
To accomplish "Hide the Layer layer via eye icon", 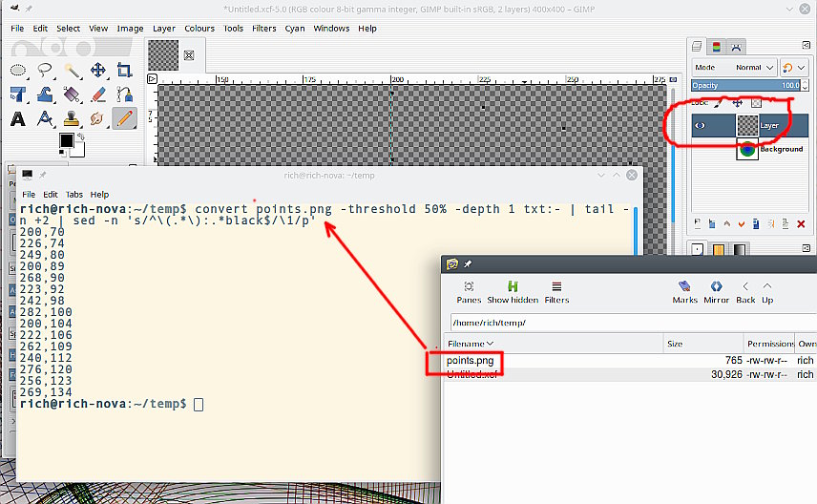I will click(701, 126).
